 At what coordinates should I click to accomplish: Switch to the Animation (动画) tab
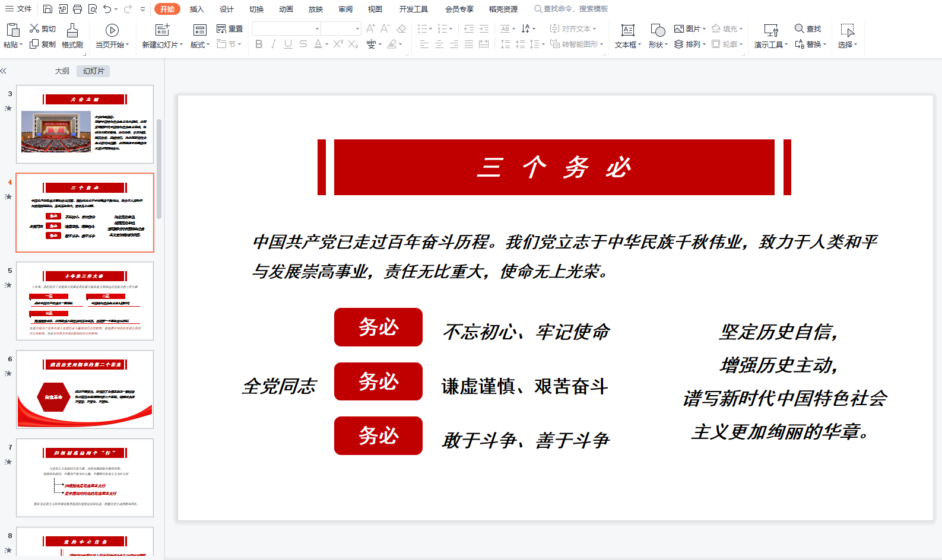point(286,9)
